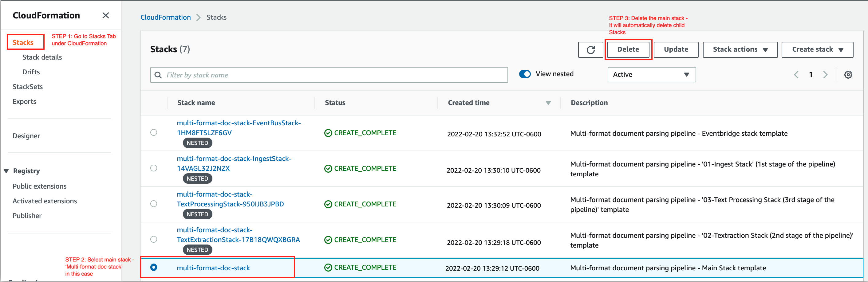Click the Status column header
Screen dimensions: 868x282
point(335,103)
